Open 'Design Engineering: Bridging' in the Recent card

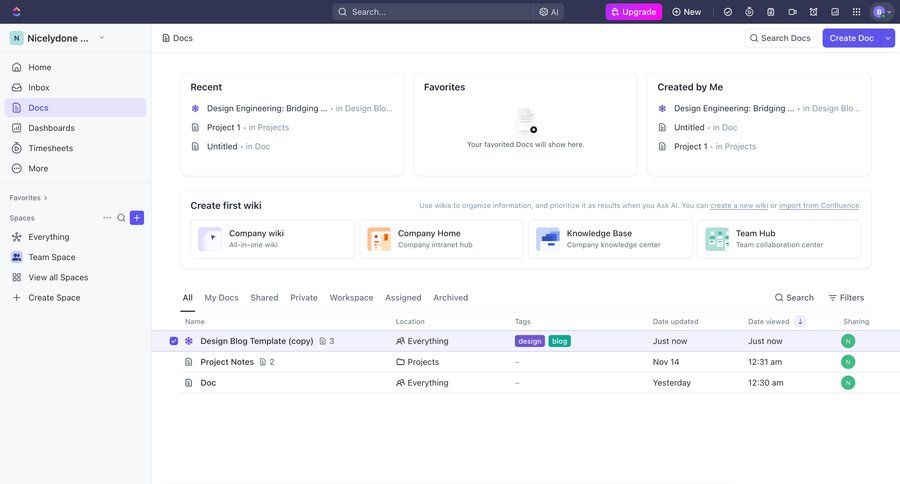point(267,108)
